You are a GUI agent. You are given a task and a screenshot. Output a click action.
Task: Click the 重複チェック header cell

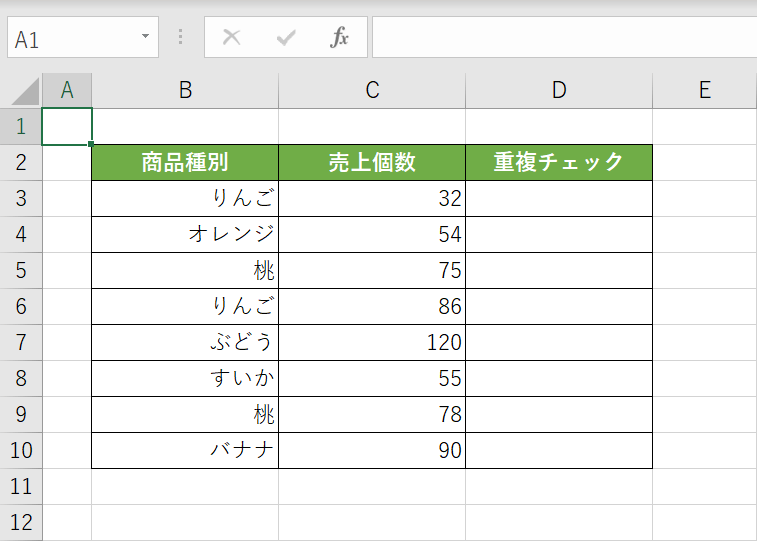coord(559,163)
